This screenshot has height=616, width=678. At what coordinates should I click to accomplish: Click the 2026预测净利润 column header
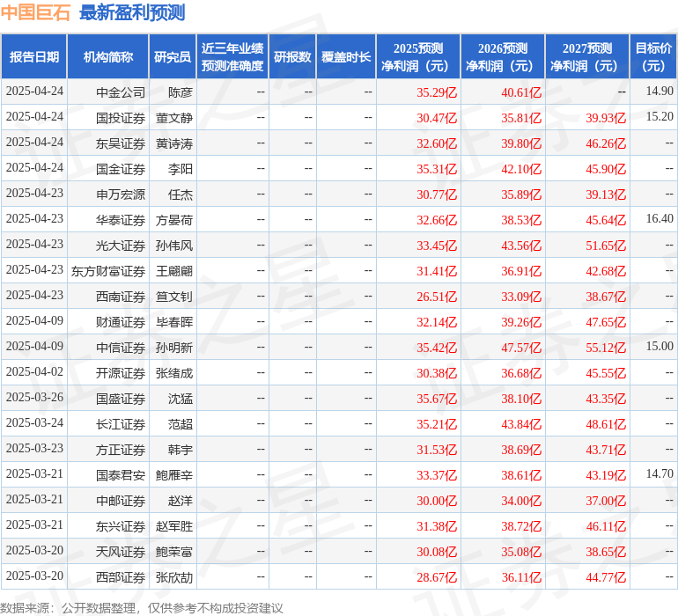[x=503, y=56]
